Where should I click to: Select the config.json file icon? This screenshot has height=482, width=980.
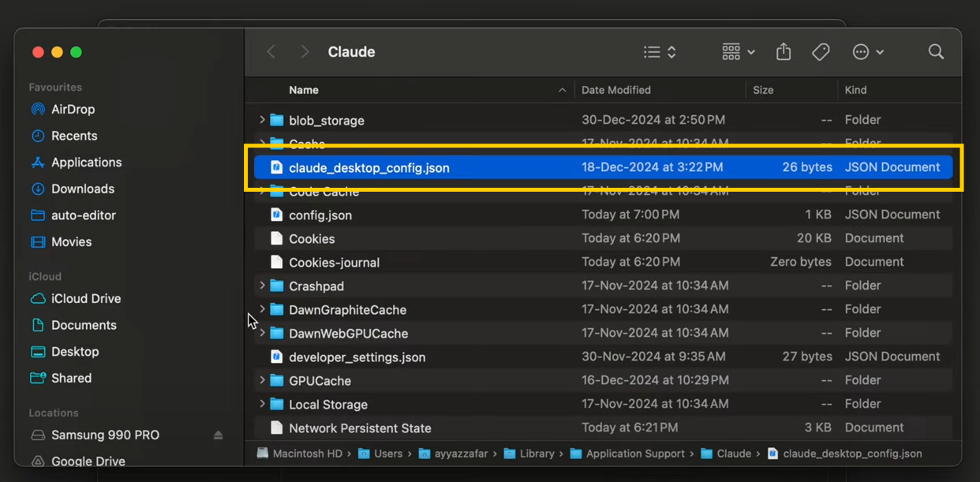tap(276, 215)
